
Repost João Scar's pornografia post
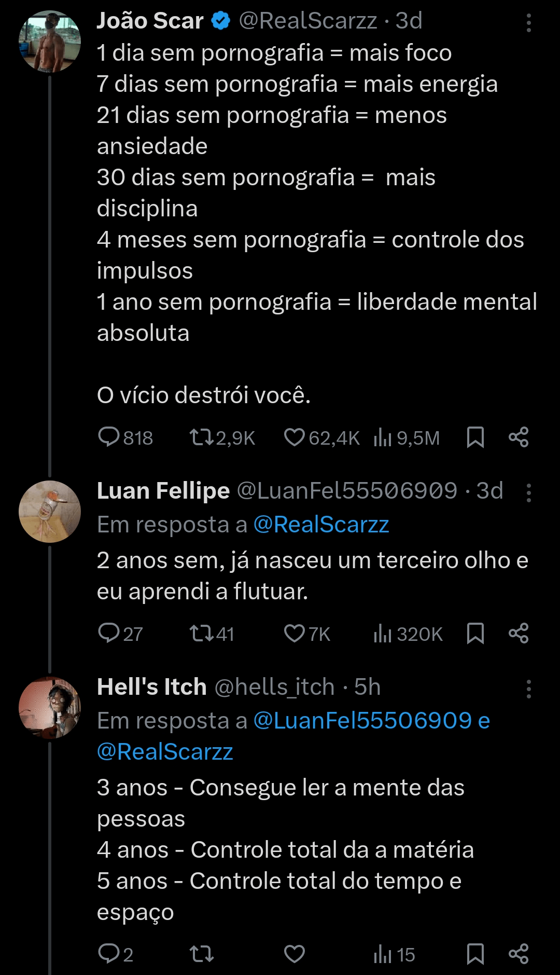point(202,437)
